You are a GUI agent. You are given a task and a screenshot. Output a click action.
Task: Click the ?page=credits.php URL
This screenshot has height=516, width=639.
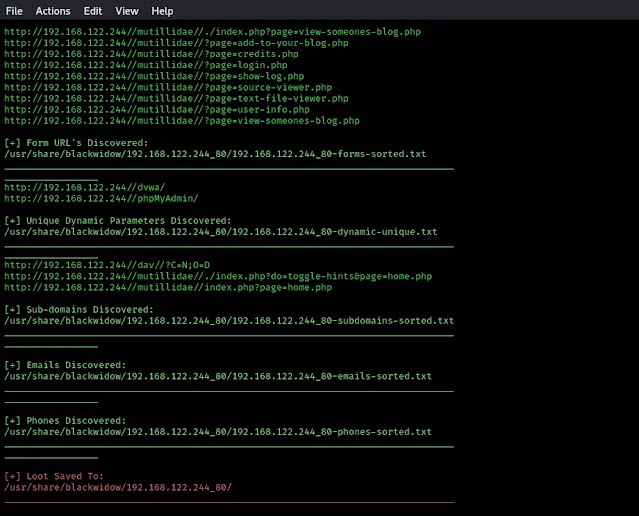(x=151, y=54)
